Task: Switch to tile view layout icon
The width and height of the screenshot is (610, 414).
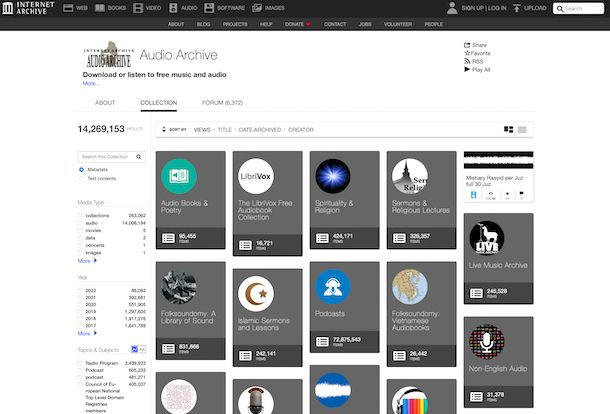Action: tap(508, 130)
